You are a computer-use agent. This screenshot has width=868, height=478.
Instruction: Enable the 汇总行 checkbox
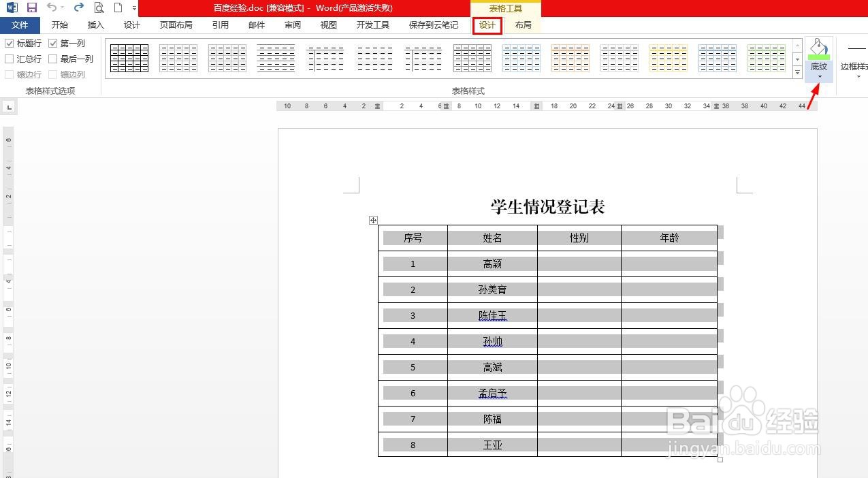pos(10,59)
